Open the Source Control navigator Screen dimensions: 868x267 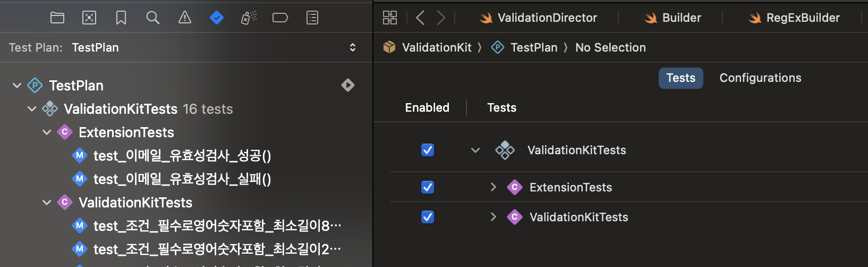[89, 18]
